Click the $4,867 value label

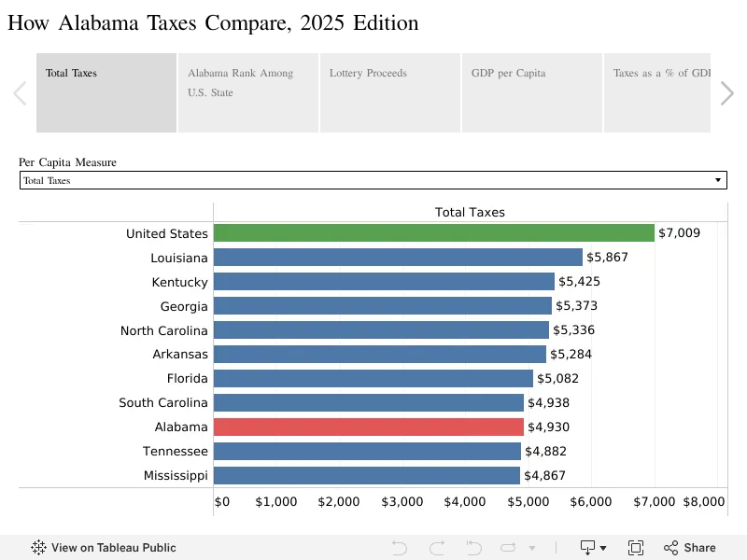click(545, 475)
